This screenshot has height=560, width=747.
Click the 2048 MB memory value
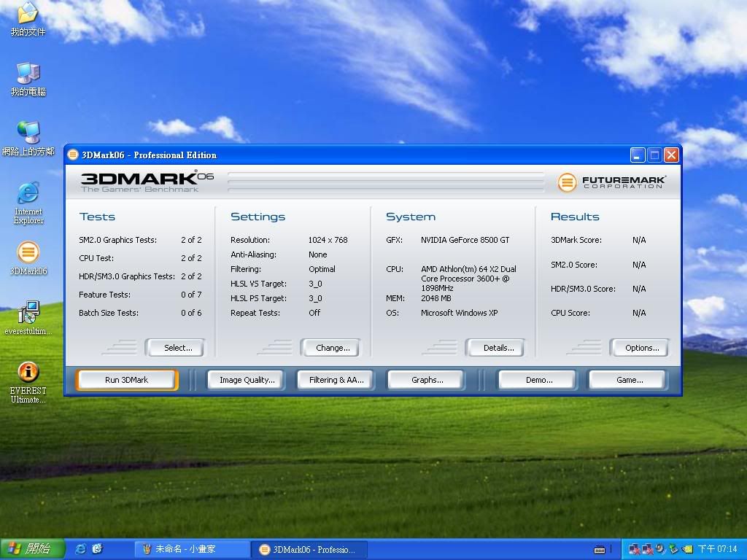(436, 298)
